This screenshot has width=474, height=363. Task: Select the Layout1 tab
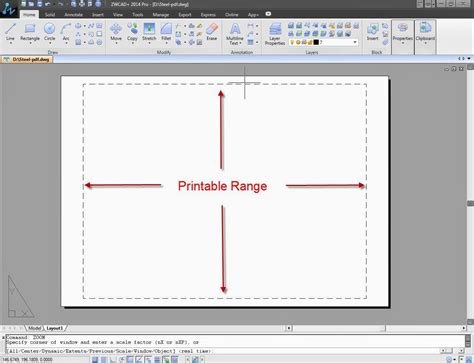(x=55, y=328)
